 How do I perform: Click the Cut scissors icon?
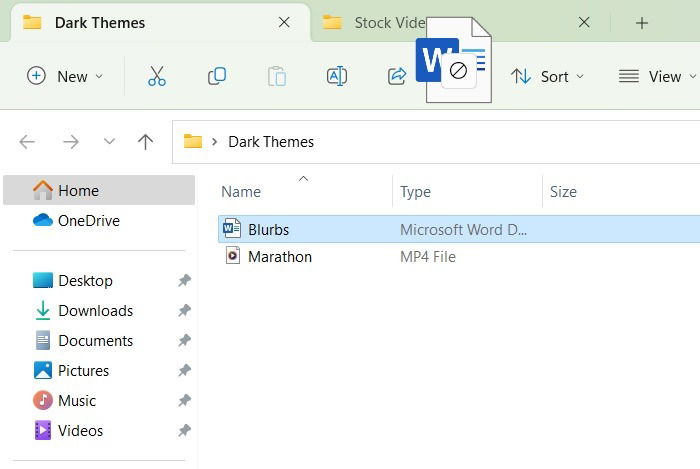(157, 76)
